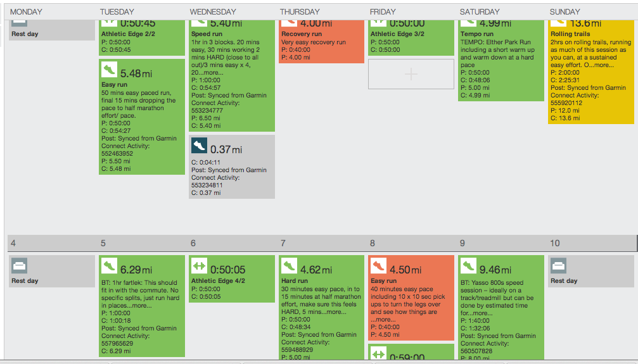Click the shoe icon on the 5.48 mi Easy run
The image size is (638, 364).
tap(108, 70)
